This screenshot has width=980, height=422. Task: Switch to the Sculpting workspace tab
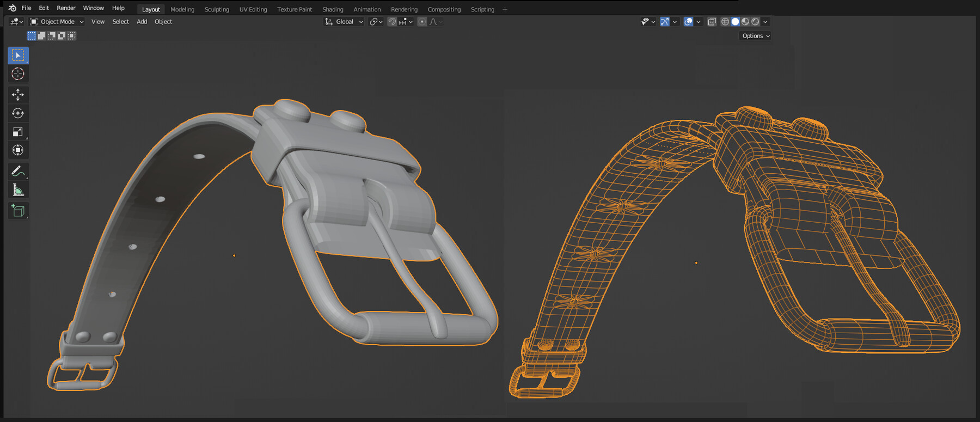[x=217, y=9]
